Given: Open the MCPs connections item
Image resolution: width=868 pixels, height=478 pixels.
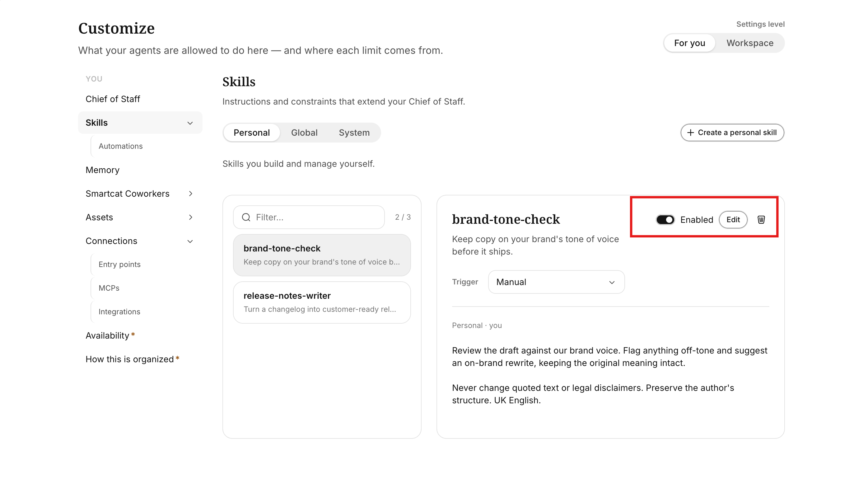Looking at the screenshot, I should [109, 288].
